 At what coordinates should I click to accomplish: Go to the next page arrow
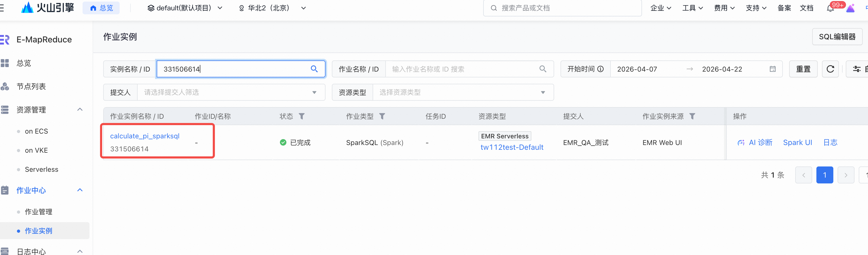coord(846,175)
